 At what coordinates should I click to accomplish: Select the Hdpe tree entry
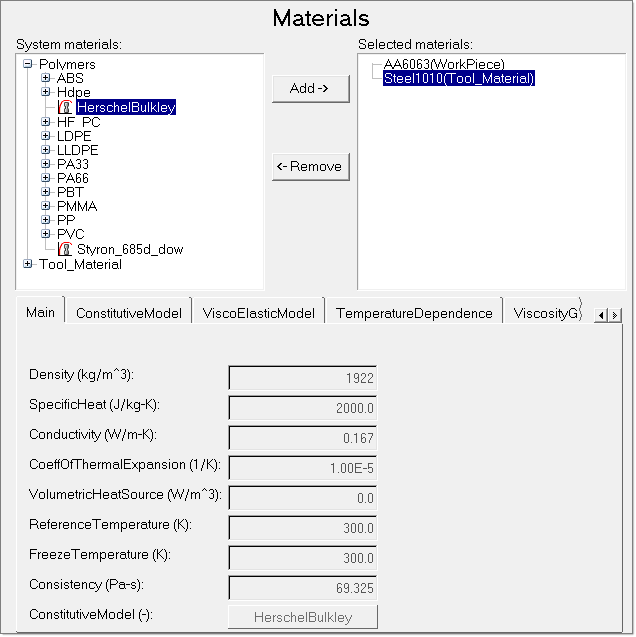point(74,93)
